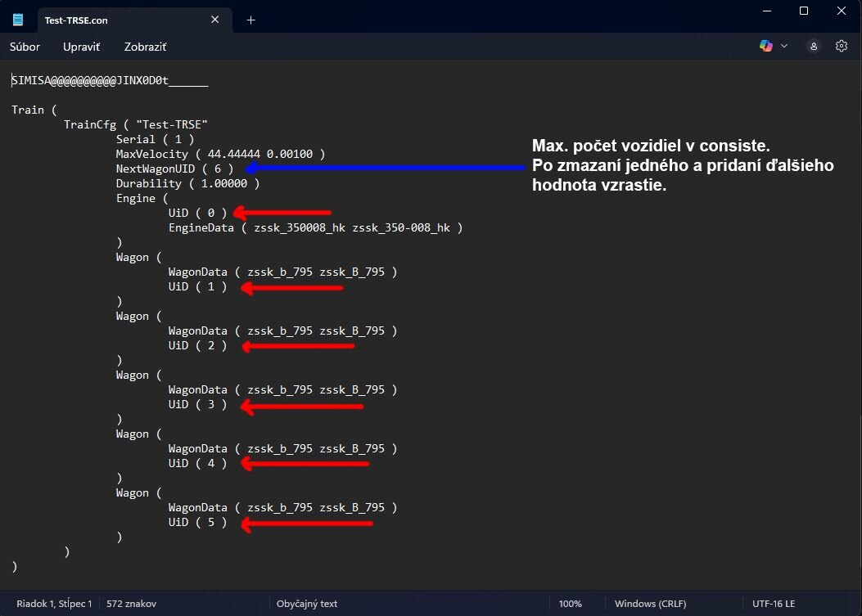Image resolution: width=862 pixels, height=616 pixels.
Task: Place cursor in the NextWagonUID ( 6 ) line
Action: coord(174,169)
